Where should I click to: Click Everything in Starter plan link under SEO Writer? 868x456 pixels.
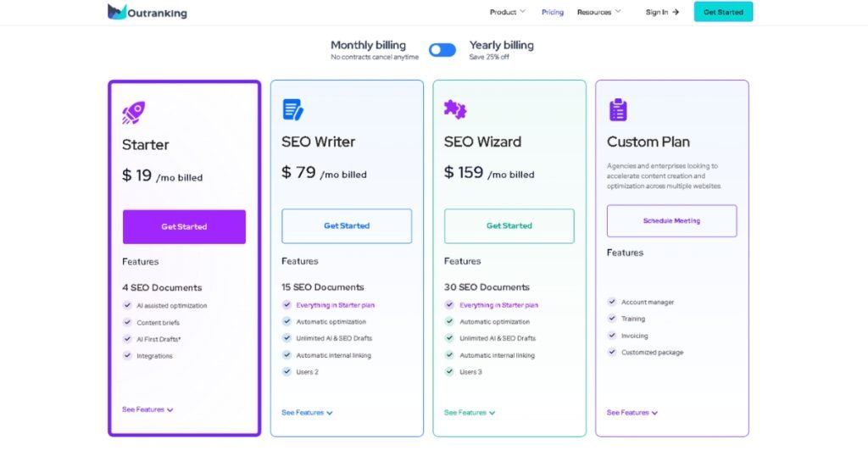pyautogui.click(x=336, y=305)
